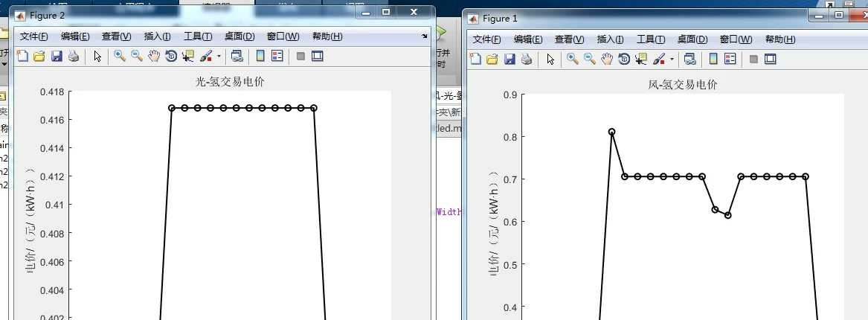Select Data Cursor tool in Figure 1
This screenshot has height=320, width=868.
click(641, 59)
